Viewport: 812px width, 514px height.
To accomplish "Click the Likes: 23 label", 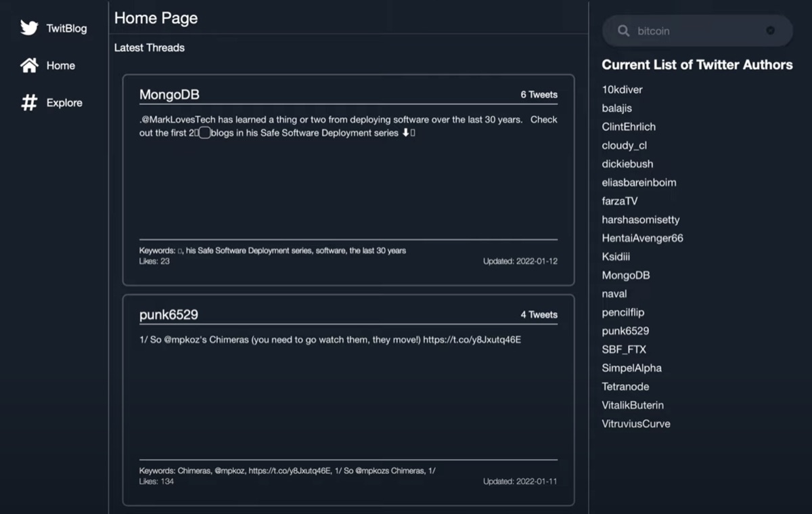I will pyautogui.click(x=154, y=261).
